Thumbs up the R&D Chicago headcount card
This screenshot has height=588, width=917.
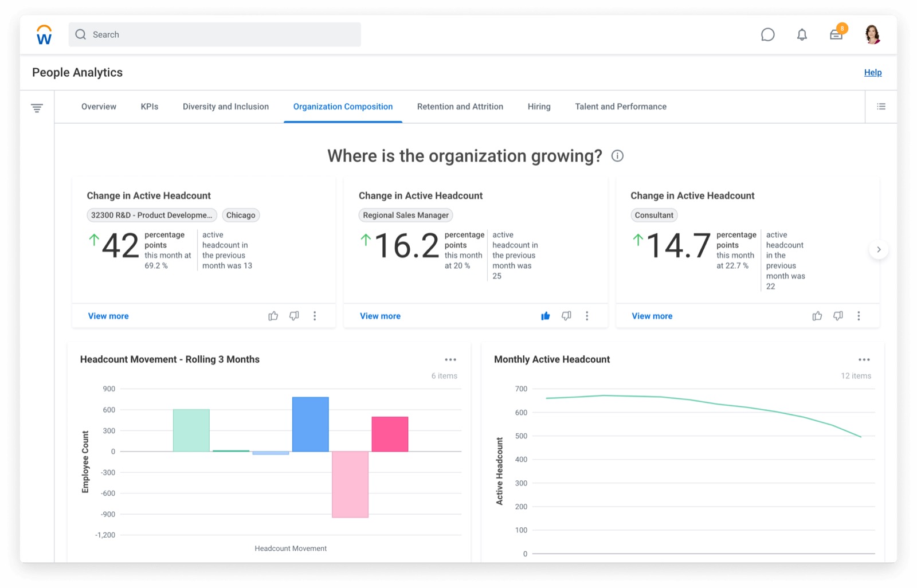pos(273,316)
